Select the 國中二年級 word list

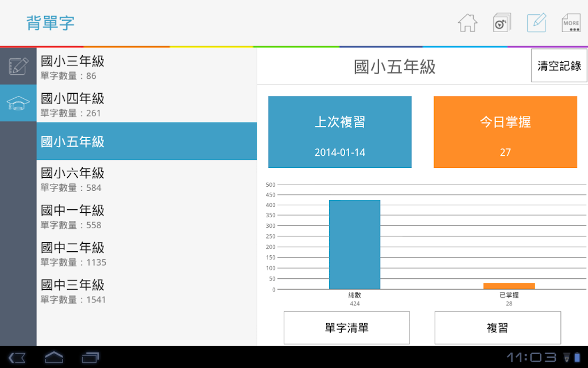(x=146, y=253)
